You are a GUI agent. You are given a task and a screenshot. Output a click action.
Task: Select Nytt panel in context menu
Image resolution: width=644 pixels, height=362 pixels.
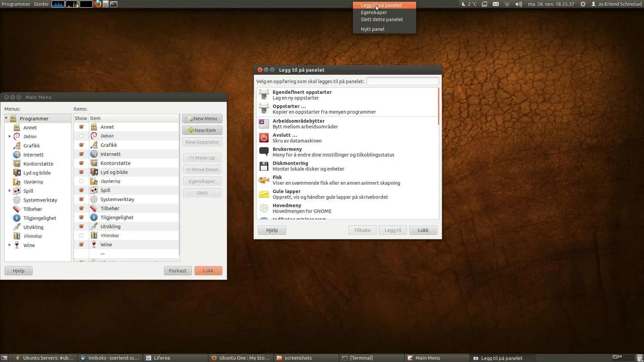click(x=372, y=29)
